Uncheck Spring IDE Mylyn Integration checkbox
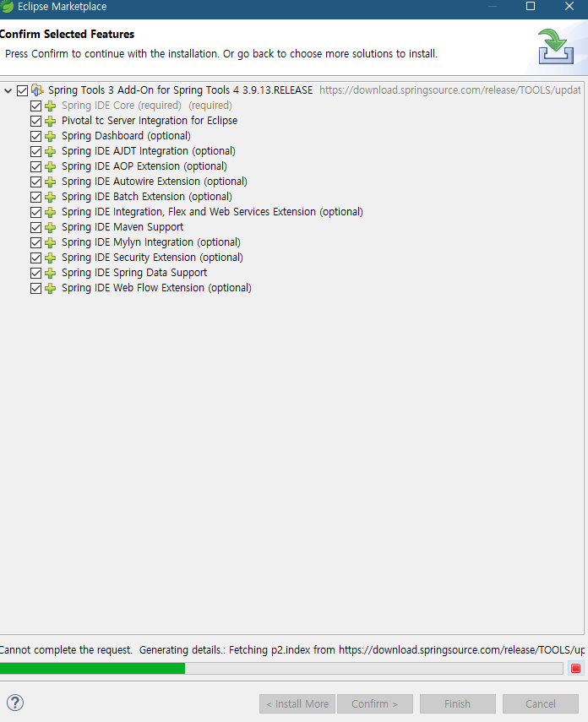This screenshot has height=722, width=588. [x=35, y=242]
